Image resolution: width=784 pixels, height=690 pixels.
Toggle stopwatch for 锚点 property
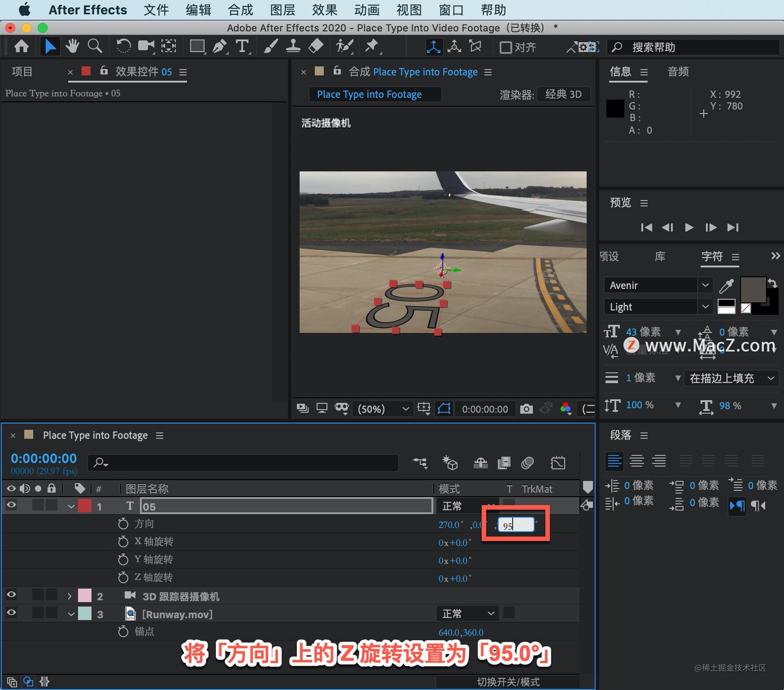point(123,632)
